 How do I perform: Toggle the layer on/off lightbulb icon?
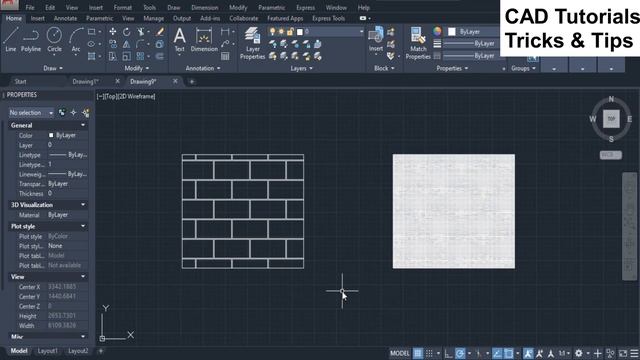tap(272, 31)
